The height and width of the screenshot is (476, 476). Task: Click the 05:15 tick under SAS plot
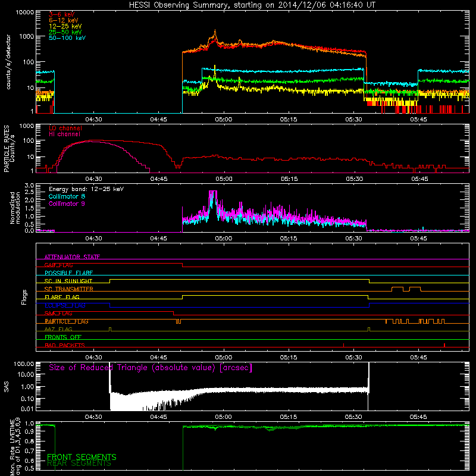[x=289, y=417]
